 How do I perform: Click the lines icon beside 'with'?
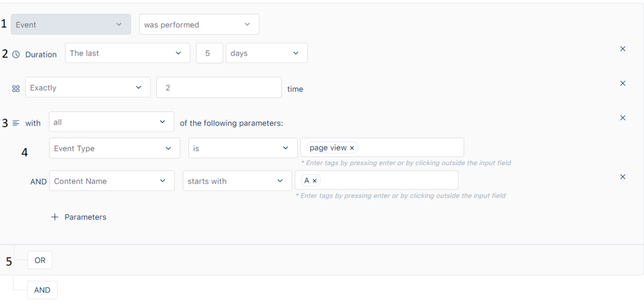tap(16, 123)
